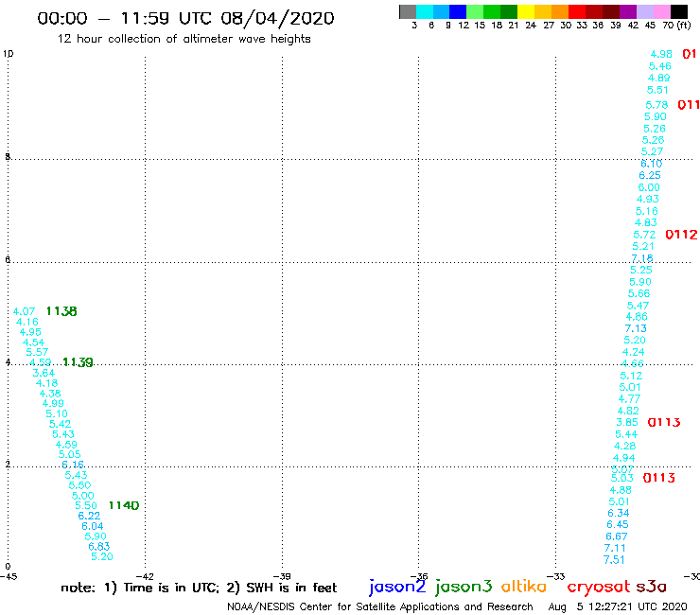The image size is (700, 615).
Task: Click the timestamp 'Aug 5 12:27:21 UTC 2020'
Action: (618, 607)
